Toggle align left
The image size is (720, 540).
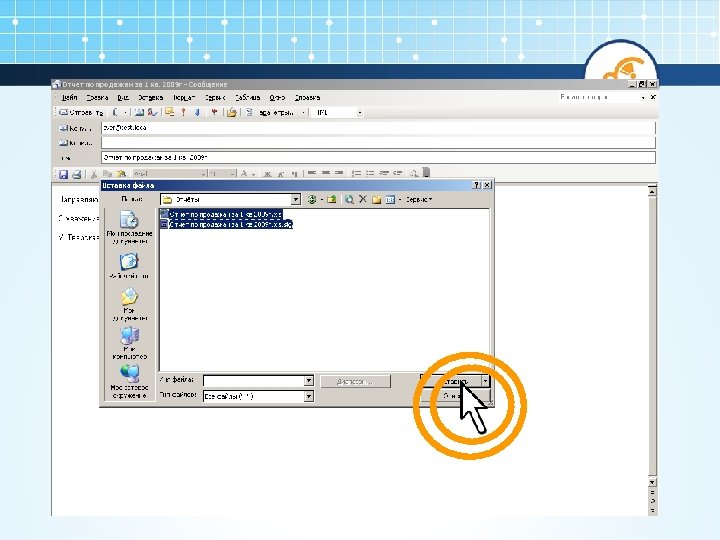(x=312, y=174)
